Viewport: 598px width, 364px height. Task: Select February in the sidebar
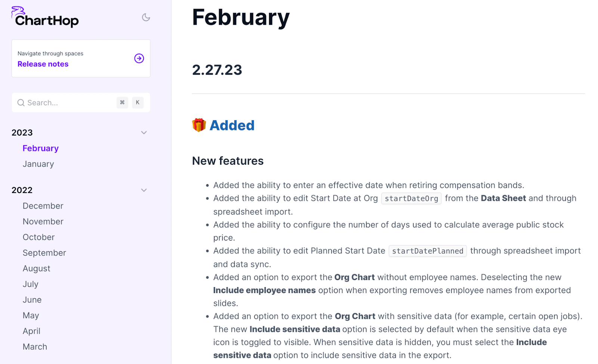point(40,148)
